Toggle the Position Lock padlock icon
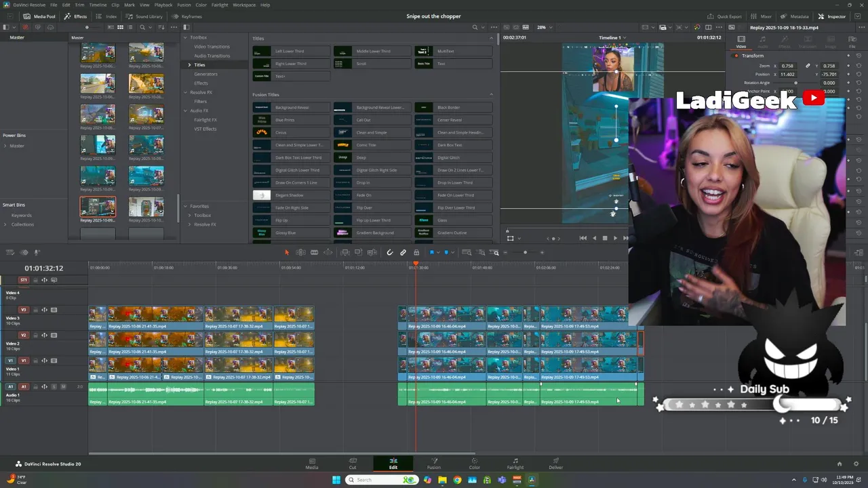The image size is (868, 488). point(416,252)
